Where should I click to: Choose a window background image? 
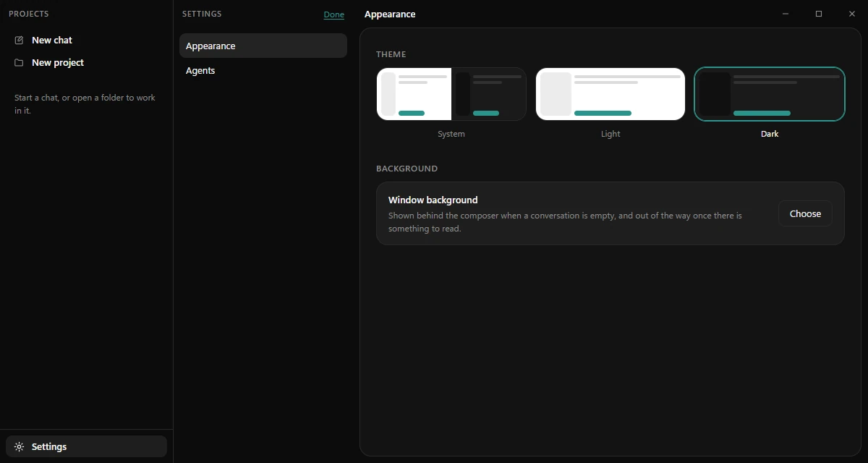(805, 213)
